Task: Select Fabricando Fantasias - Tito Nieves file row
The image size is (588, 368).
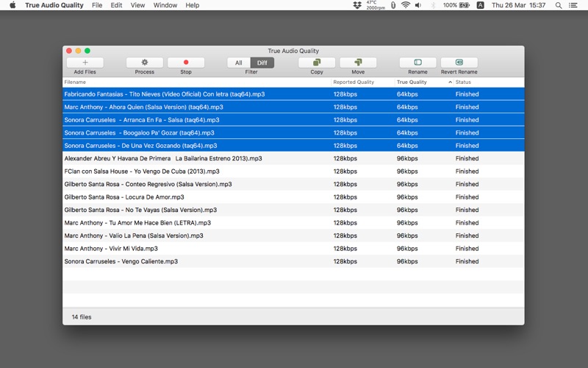Action: point(293,94)
